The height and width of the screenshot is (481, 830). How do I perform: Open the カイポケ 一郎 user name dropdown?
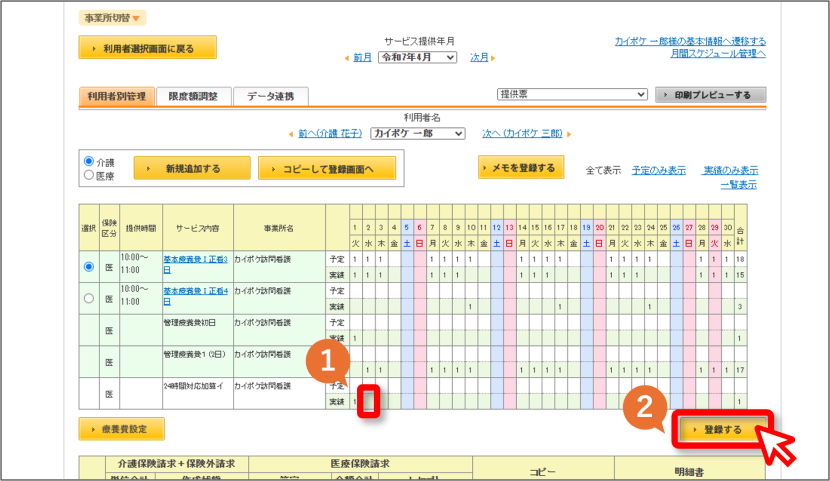point(418,133)
